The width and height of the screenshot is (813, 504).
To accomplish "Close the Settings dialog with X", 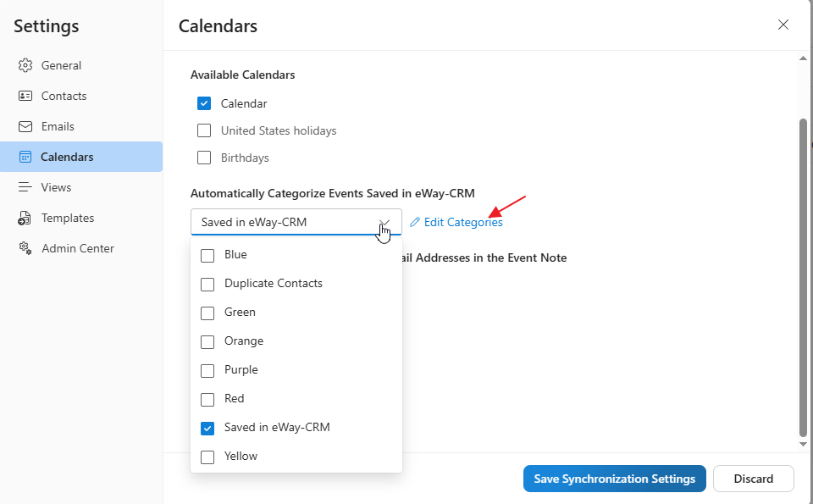I will click(783, 25).
